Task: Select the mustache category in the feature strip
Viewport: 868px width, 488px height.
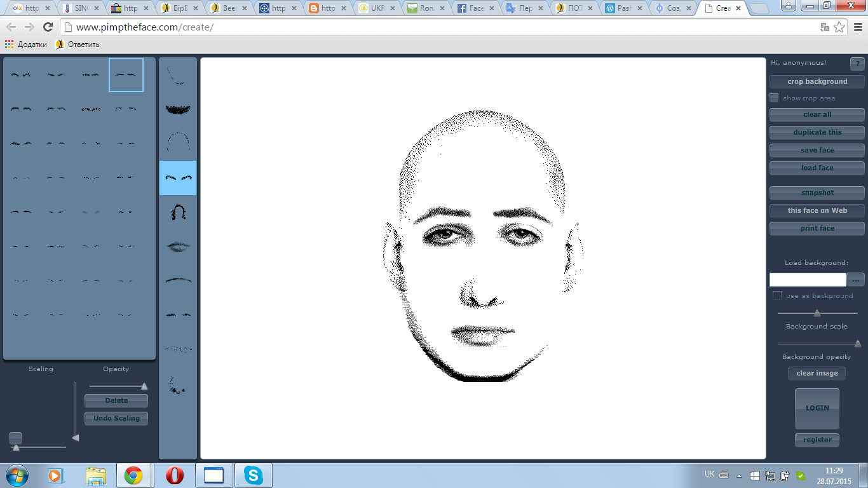Action: pyautogui.click(x=178, y=109)
